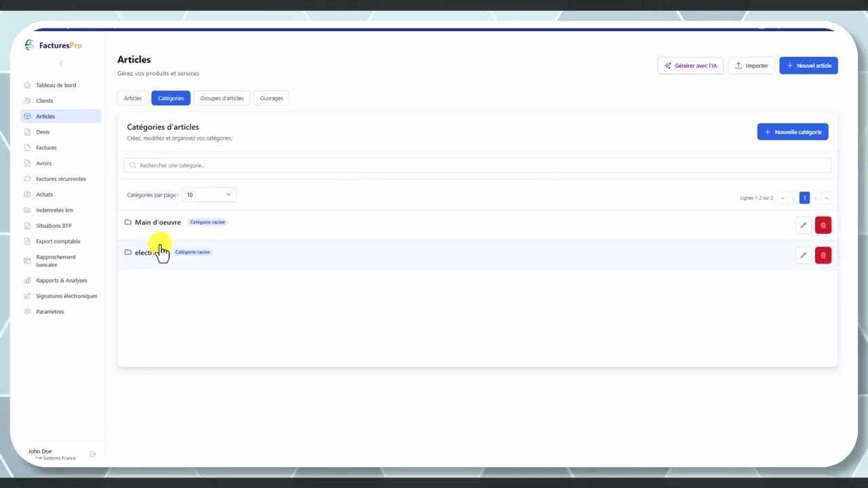868x488 pixels.
Task: Delete the Main d'oeuvre category
Action: pos(823,226)
